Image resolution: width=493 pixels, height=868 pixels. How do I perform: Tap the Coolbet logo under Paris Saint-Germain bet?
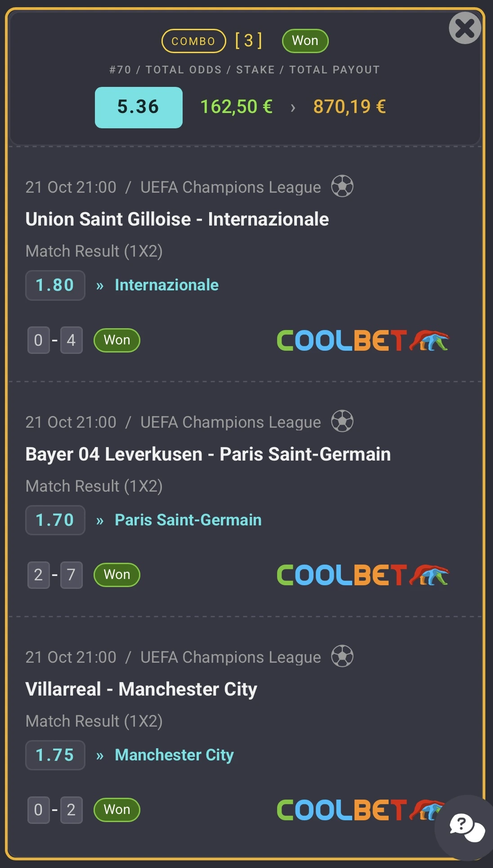362,575
